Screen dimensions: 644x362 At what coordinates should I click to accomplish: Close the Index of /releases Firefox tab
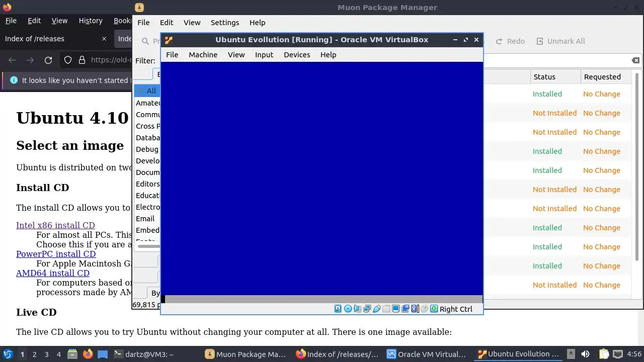[x=104, y=39]
